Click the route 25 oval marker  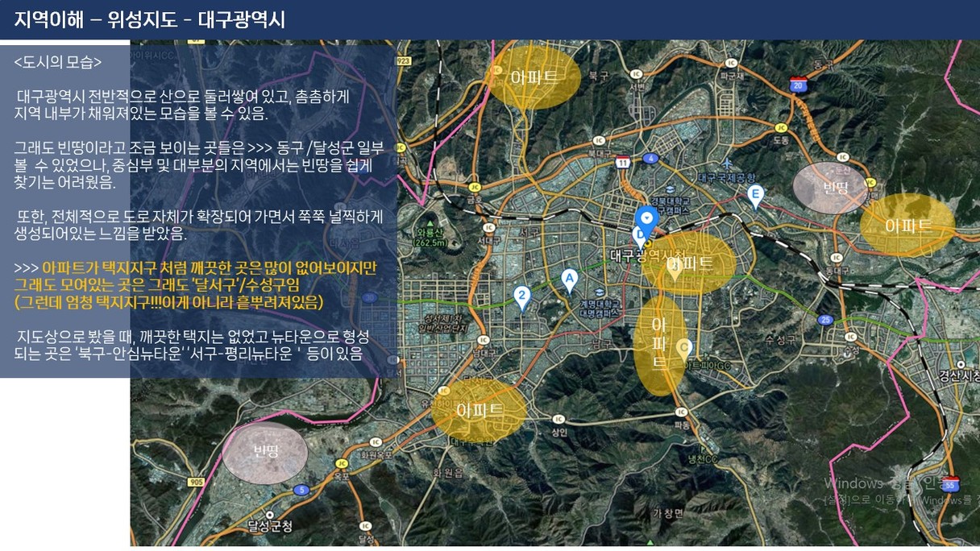pyautogui.click(x=824, y=320)
